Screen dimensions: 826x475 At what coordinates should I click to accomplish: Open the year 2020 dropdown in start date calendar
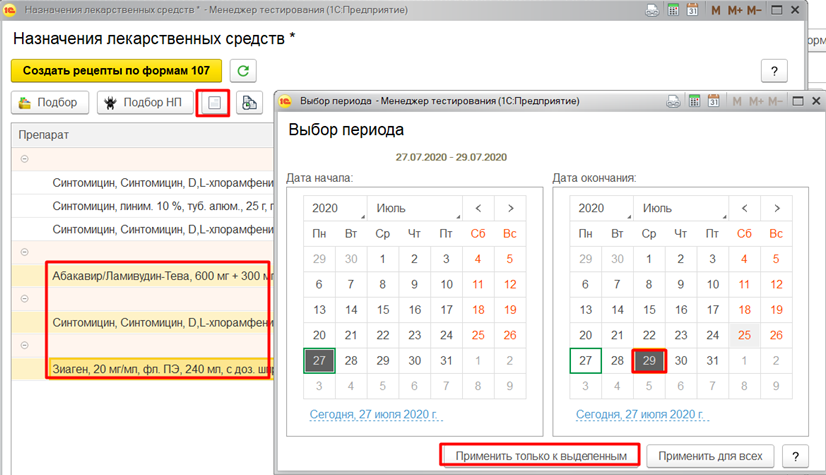(333, 208)
